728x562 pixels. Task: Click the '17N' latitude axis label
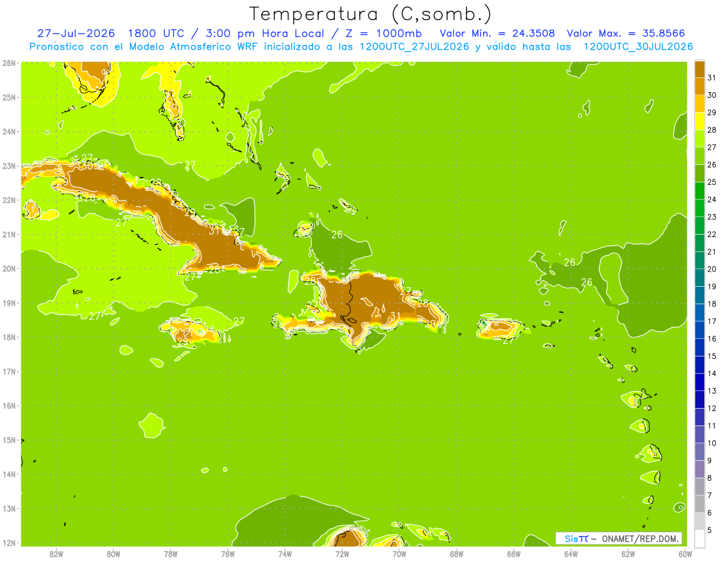(x=8, y=371)
